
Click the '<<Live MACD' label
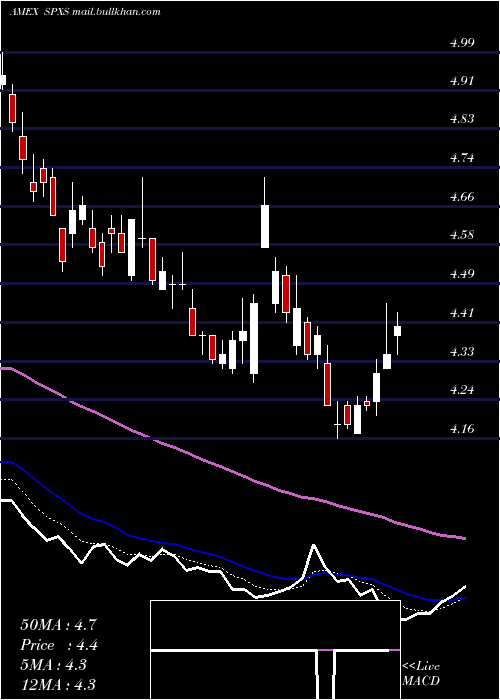(x=421, y=673)
